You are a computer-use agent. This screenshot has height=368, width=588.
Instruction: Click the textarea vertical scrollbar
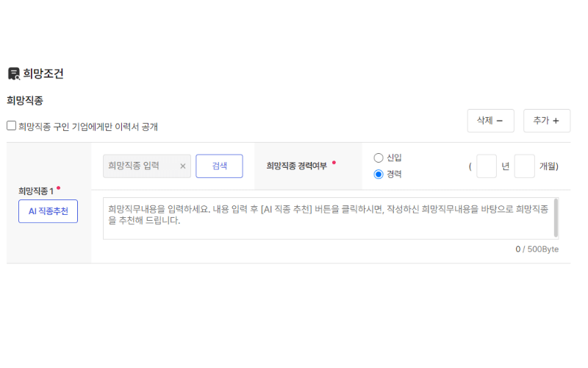[x=556, y=218]
